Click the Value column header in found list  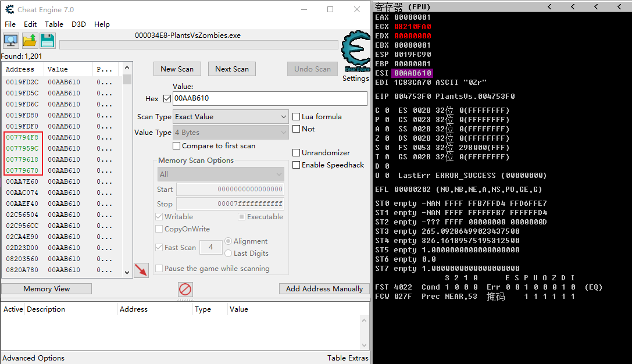pos(67,69)
